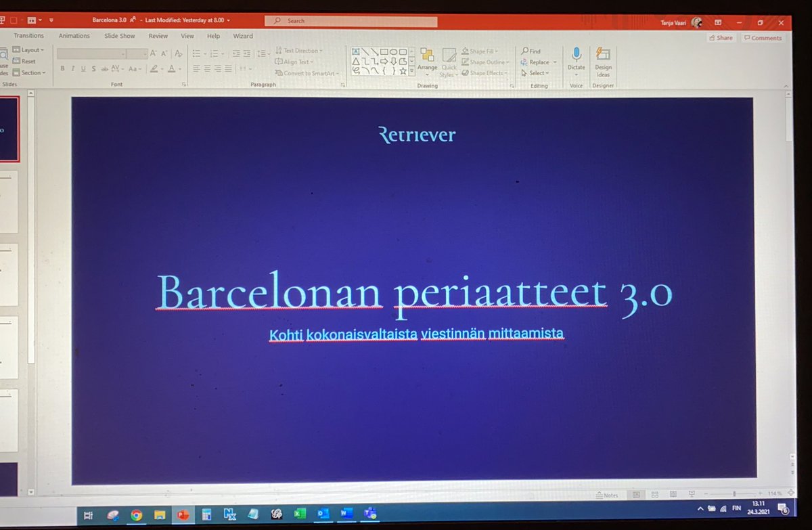Screen dimensions: 812x530
Task: Click the Search box in title bar
Action: click(351, 21)
